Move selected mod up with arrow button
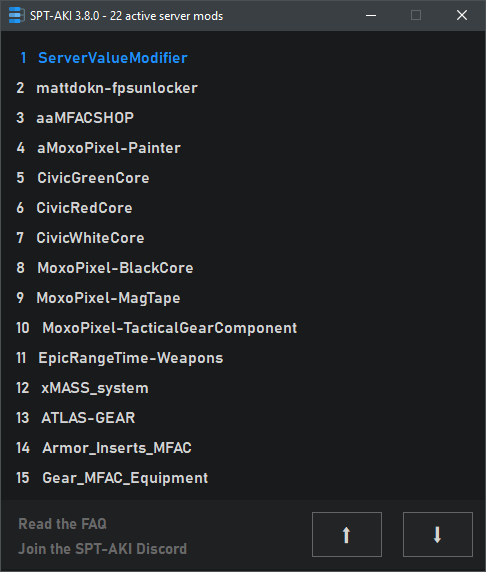Viewport: 486px width, 572px height. [347, 534]
